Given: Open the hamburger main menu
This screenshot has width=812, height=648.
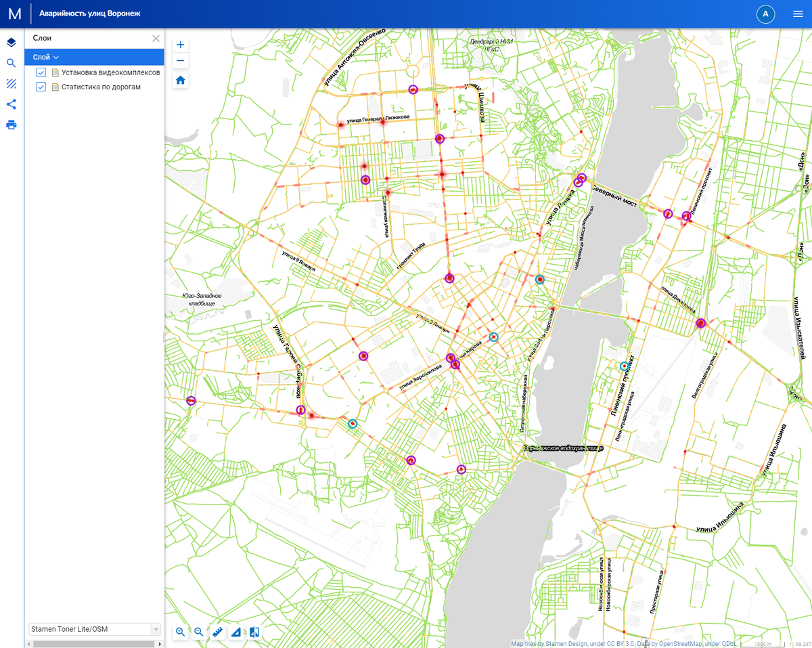Looking at the screenshot, I should pyautogui.click(x=798, y=14).
